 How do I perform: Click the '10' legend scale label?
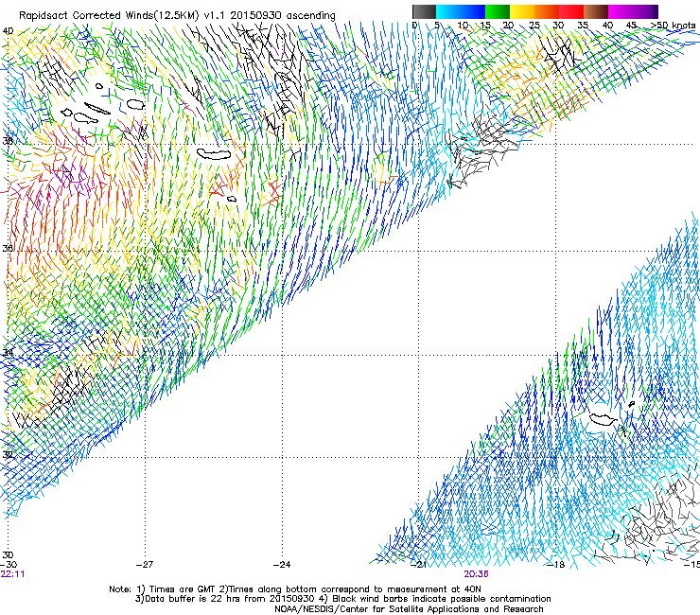(x=464, y=25)
